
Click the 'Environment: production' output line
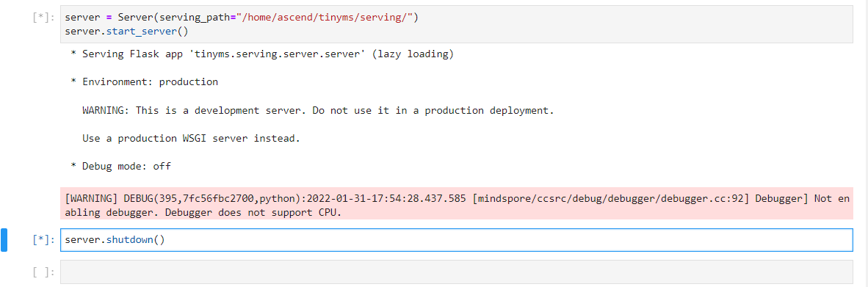[144, 81]
